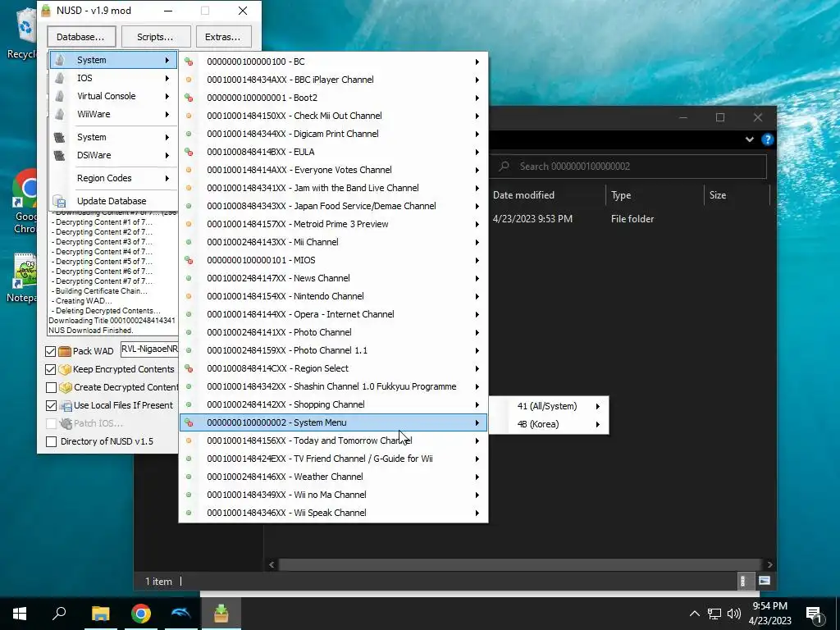Expand arrow for Photo Channel 1.1 entry

[x=477, y=350]
